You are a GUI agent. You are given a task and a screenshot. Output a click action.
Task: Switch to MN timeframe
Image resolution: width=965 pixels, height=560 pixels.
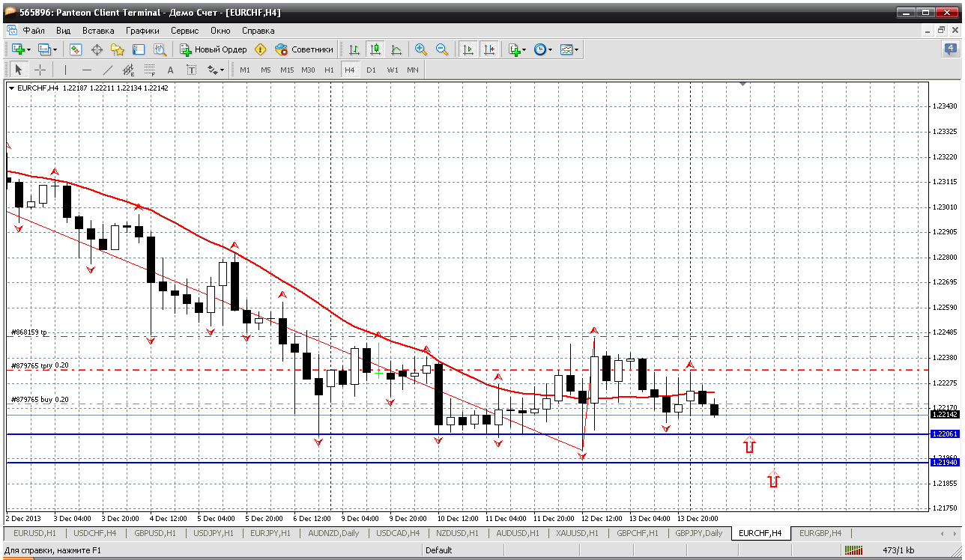pos(413,70)
